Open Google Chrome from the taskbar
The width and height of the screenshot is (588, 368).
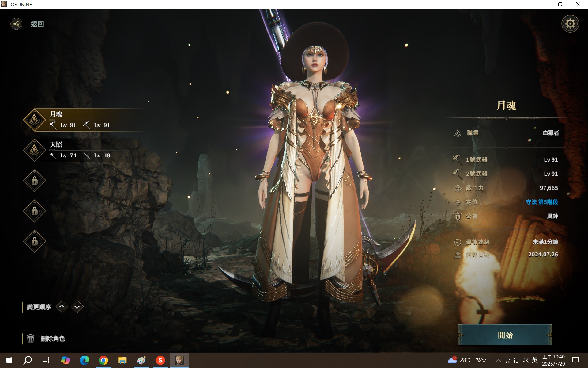coord(103,360)
